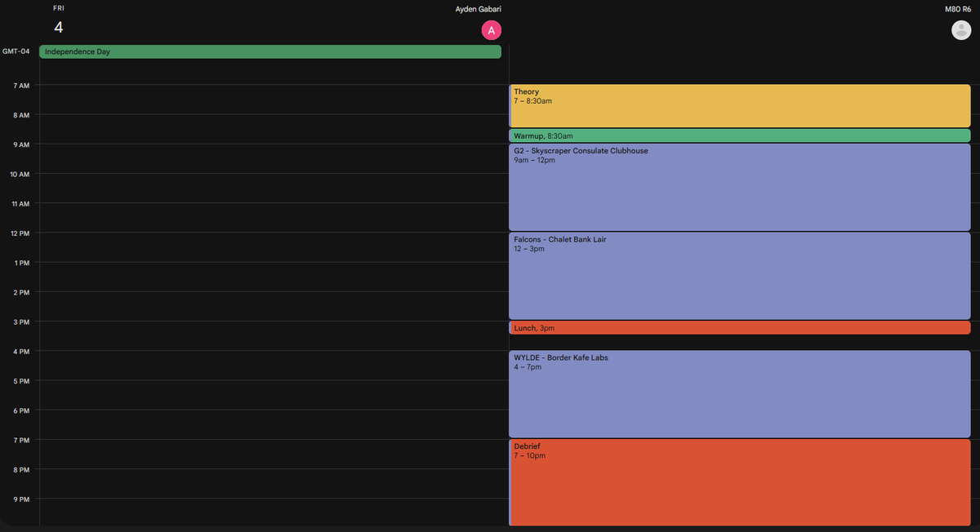
Task: Open the G2 - Skyscraper Consulate Clubhouse event
Action: (740, 188)
